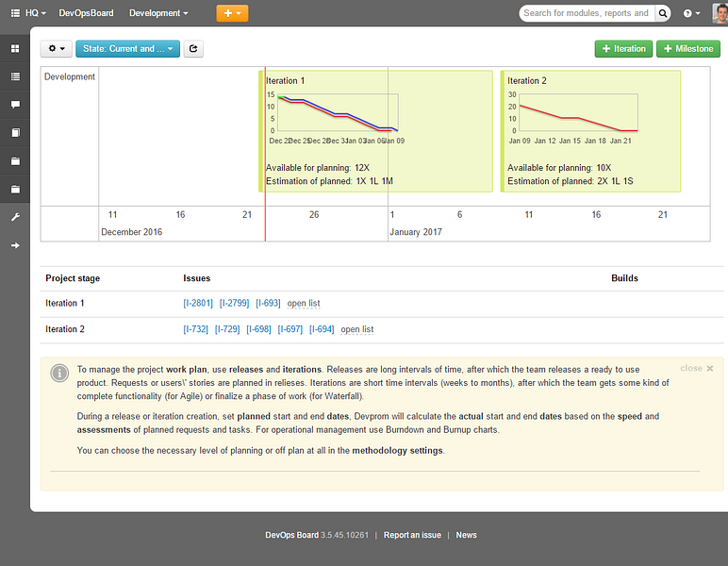This screenshot has height=566, width=728.
Task: Open the gear settings dropdown
Action: click(57, 49)
